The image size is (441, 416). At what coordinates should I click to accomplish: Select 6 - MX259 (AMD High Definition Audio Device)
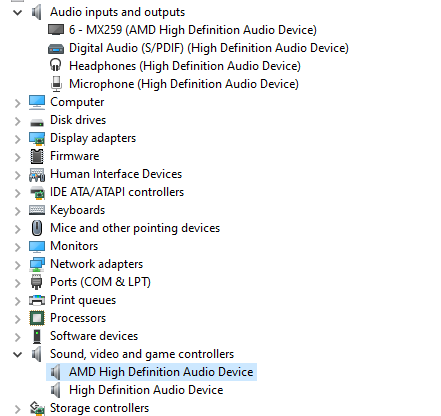(193, 30)
